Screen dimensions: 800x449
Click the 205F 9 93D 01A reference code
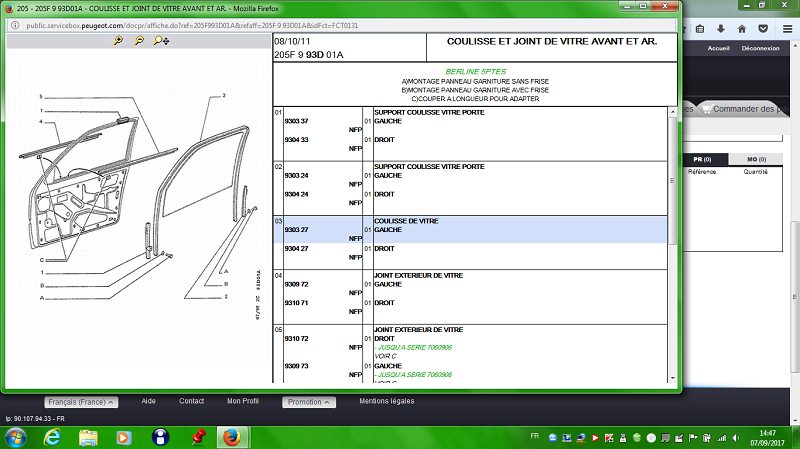309,55
